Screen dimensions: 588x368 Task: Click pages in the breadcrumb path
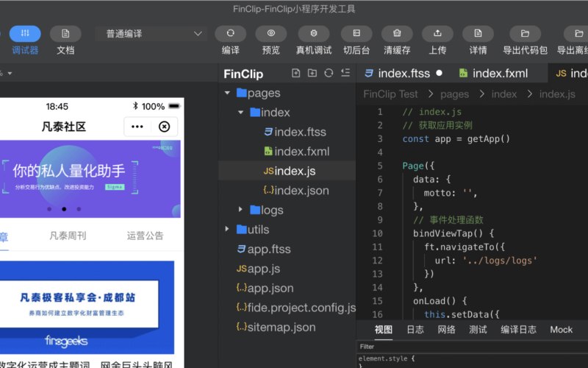tap(454, 94)
